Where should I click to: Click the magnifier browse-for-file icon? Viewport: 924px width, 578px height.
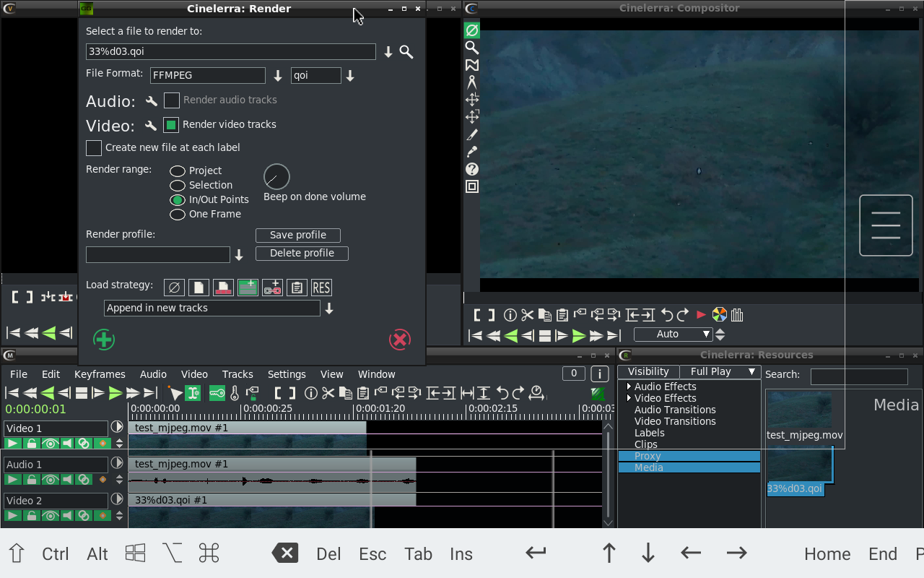point(406,52)
